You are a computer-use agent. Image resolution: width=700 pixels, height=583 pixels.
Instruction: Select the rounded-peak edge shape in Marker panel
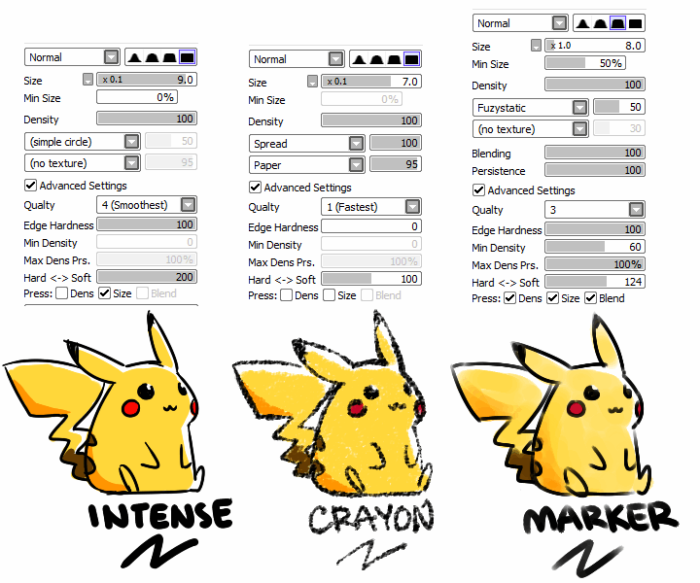coord(600,23)
